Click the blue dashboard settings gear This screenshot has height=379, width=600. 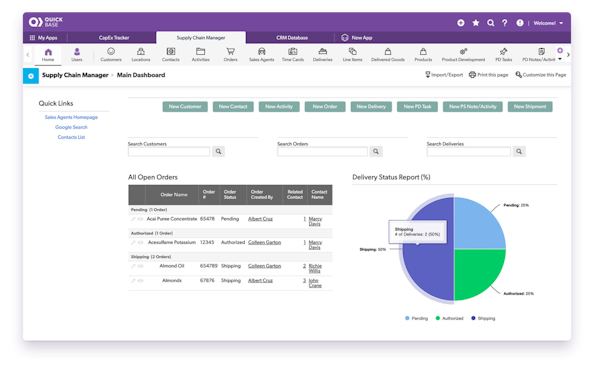(x=31, y=76)
